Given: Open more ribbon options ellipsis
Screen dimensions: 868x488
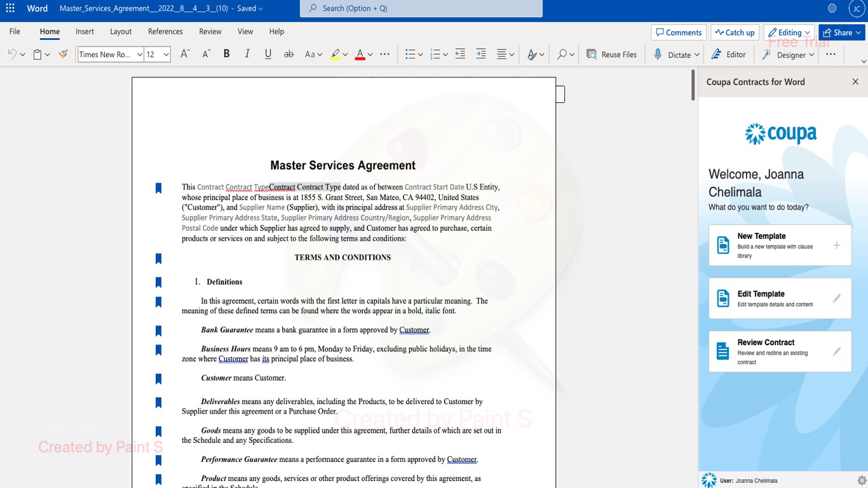Looking at the screenshot, I should pyautogui.click(x=831, y=55).
